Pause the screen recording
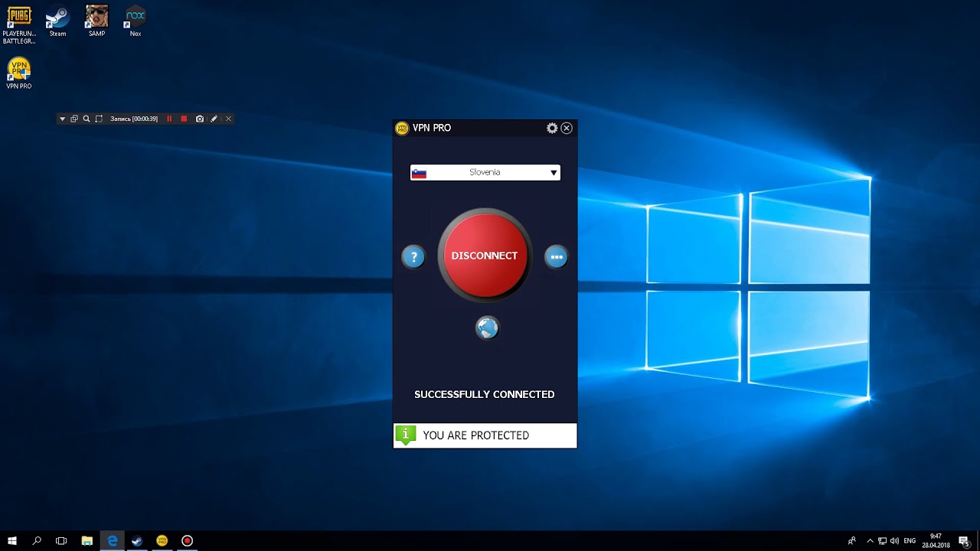The height and width of the screenshot is (551, 980). pos(170,119)
